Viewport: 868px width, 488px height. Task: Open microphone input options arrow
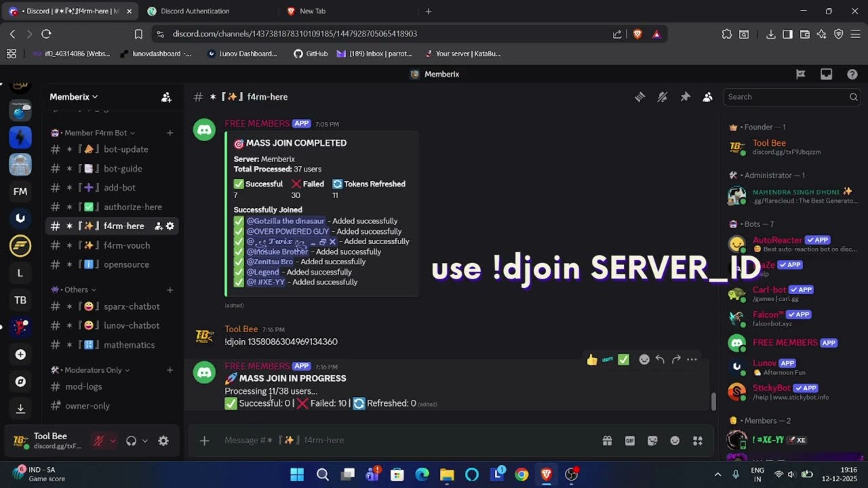coord(113,441)
